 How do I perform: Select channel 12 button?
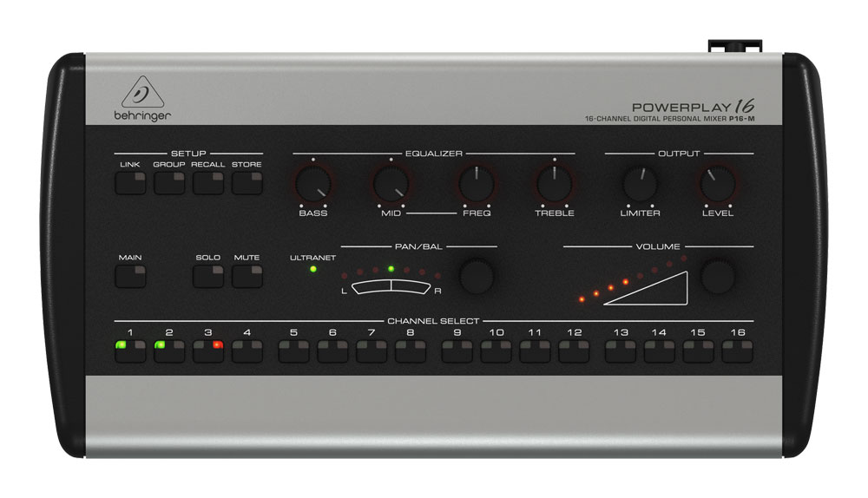point(574,351)
